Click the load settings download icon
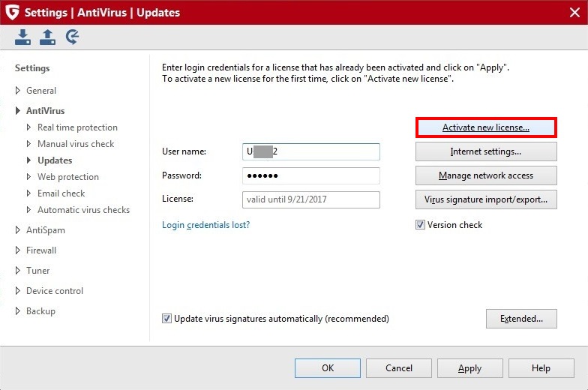This screenshot has height=390, width=588. 22,37
